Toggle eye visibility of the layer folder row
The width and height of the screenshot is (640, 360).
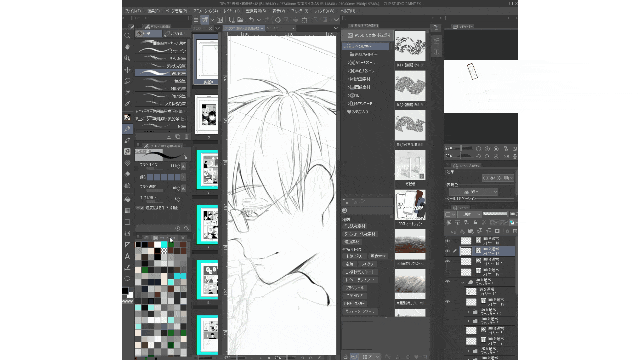coord(448,282)
